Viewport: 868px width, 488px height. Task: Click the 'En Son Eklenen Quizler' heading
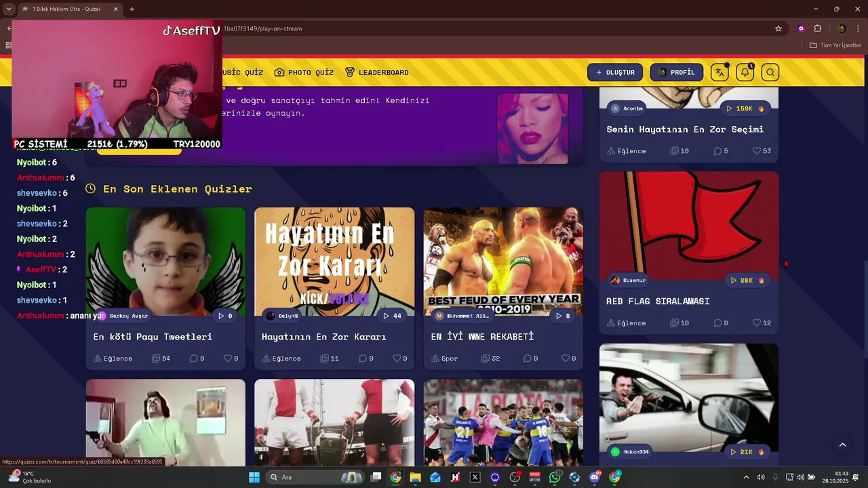tap(178, 189)
